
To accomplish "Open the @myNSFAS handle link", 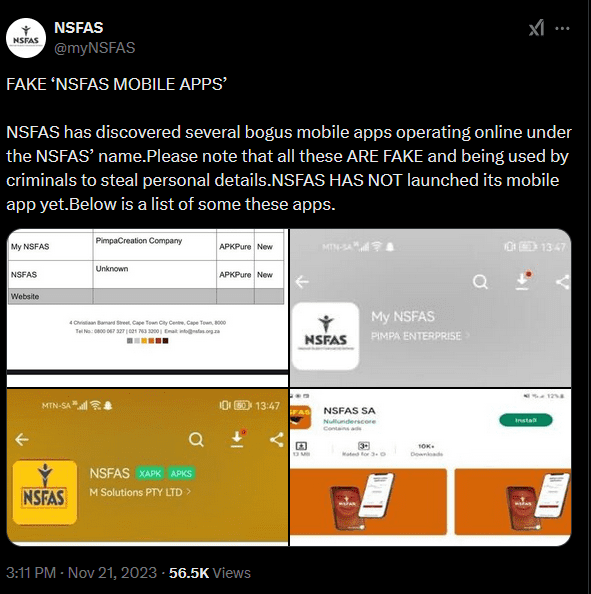I will 95,48.
